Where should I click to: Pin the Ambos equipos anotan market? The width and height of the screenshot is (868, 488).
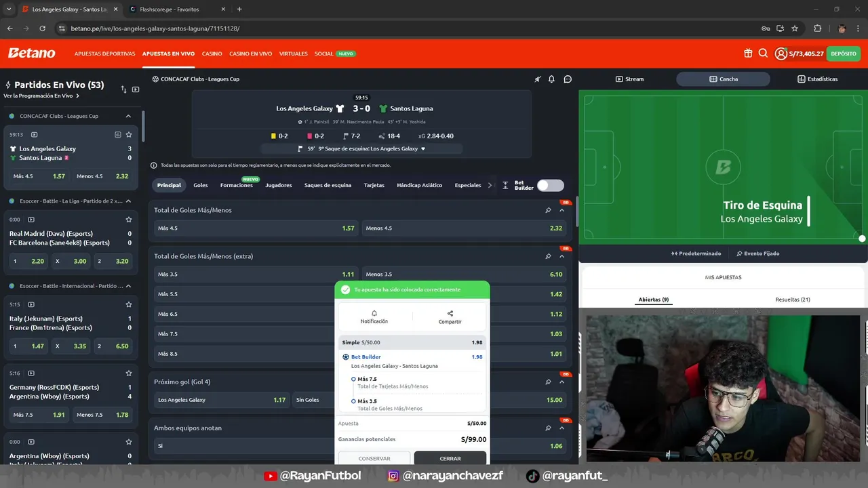[x=548, y=428]
